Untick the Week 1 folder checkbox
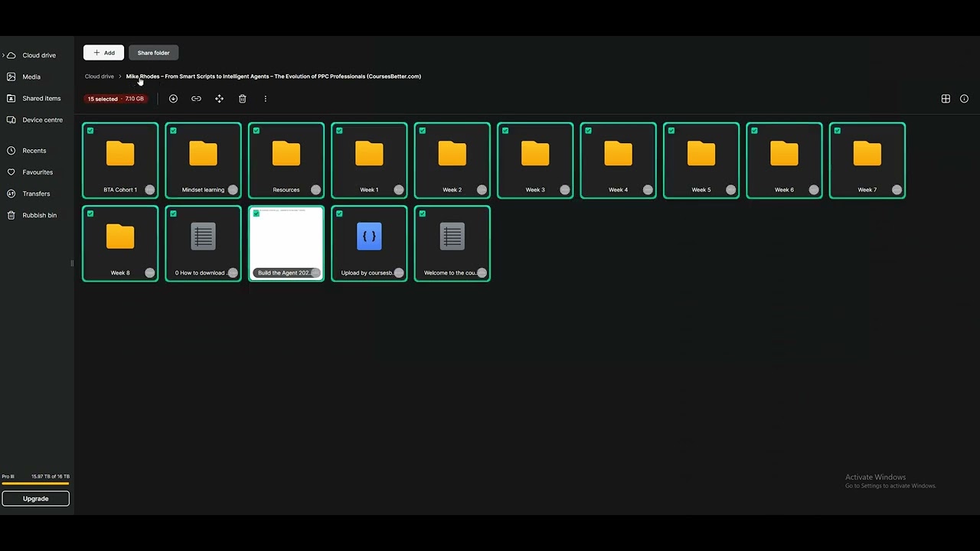This screenshot has height=551, width=980. (x=339, y=131)
